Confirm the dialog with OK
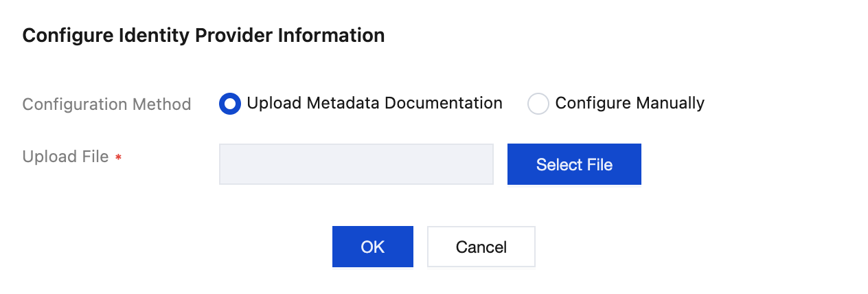Image resolution: width=868 pixels, height=294 pixels. click(372, 247)
